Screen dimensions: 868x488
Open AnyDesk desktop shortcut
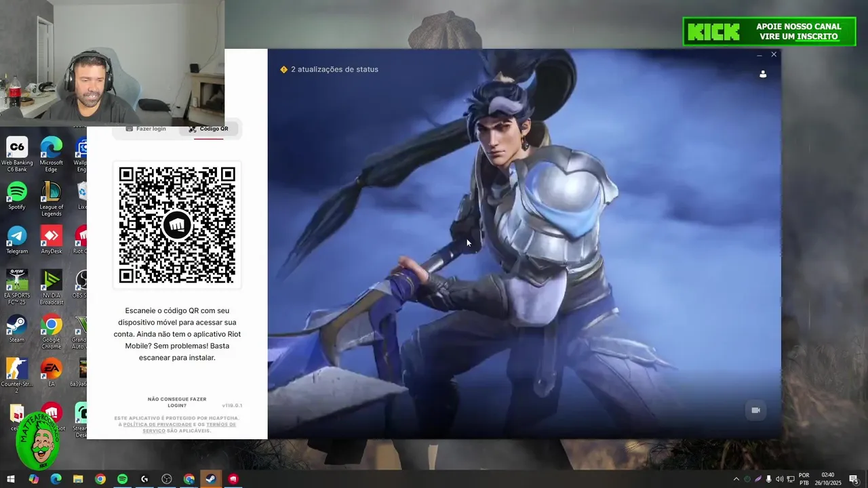(51, 241)
